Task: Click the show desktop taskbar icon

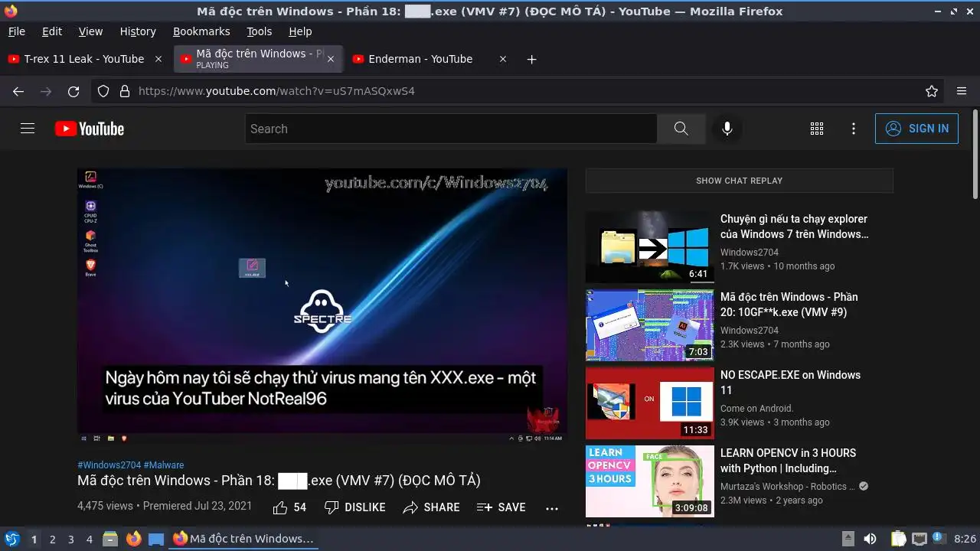Action: (156, 539)
